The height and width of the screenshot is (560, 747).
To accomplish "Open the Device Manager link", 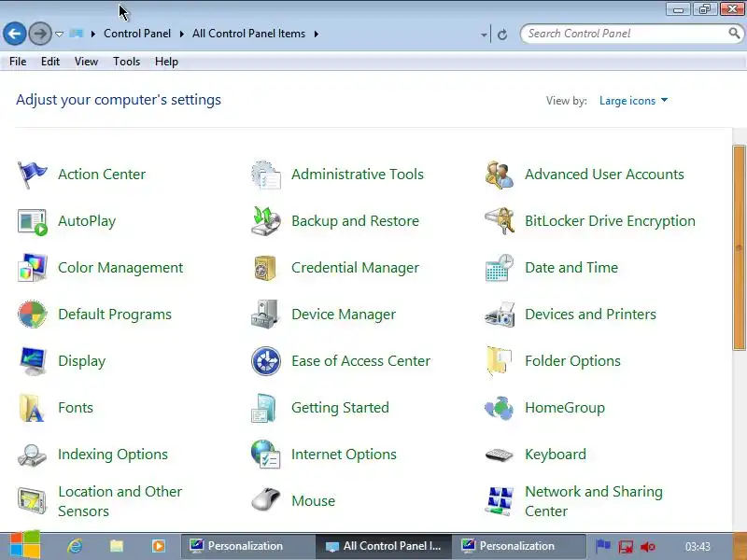I will click(x=344, y=315).
